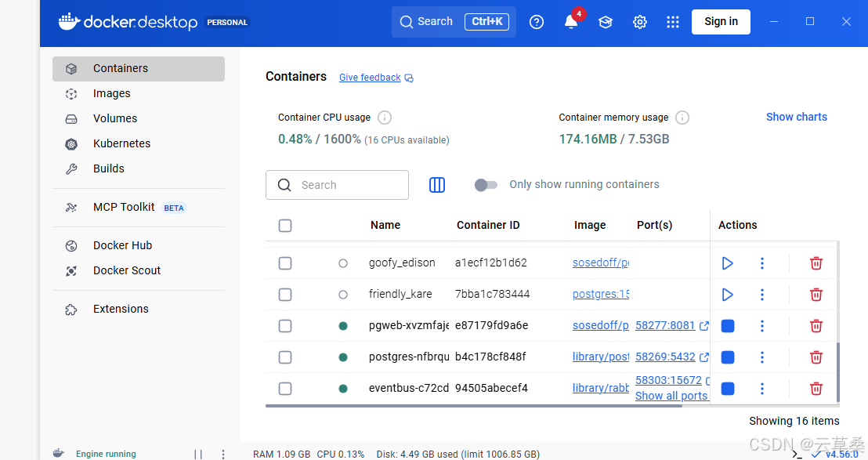Viewport: 868px width, 460px height.
Task: Check the select-all containers header checkbox
Action: [285, 226]
